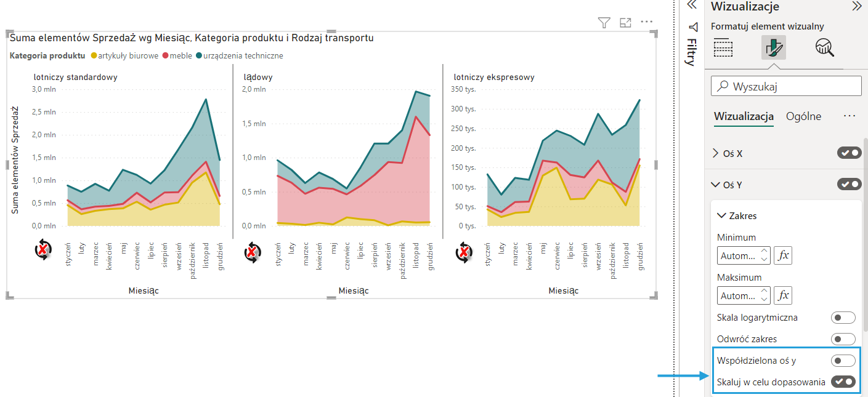Enable the Skala logarytmiczna toggle
Image resolution: width=868 pixels, height=397 pixels.
[x=843, y=318]
